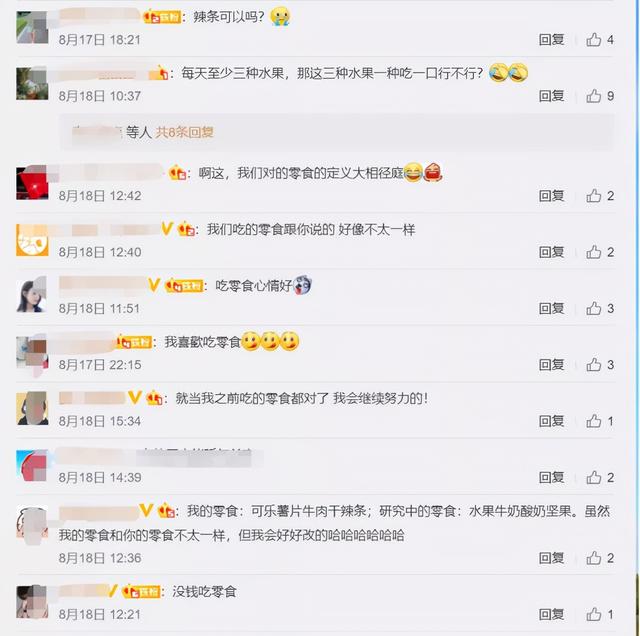This screenshot has height=636, width=640.
Task: Reply to the 我会继续努力的 comment
Action: (x=551, y=421)
